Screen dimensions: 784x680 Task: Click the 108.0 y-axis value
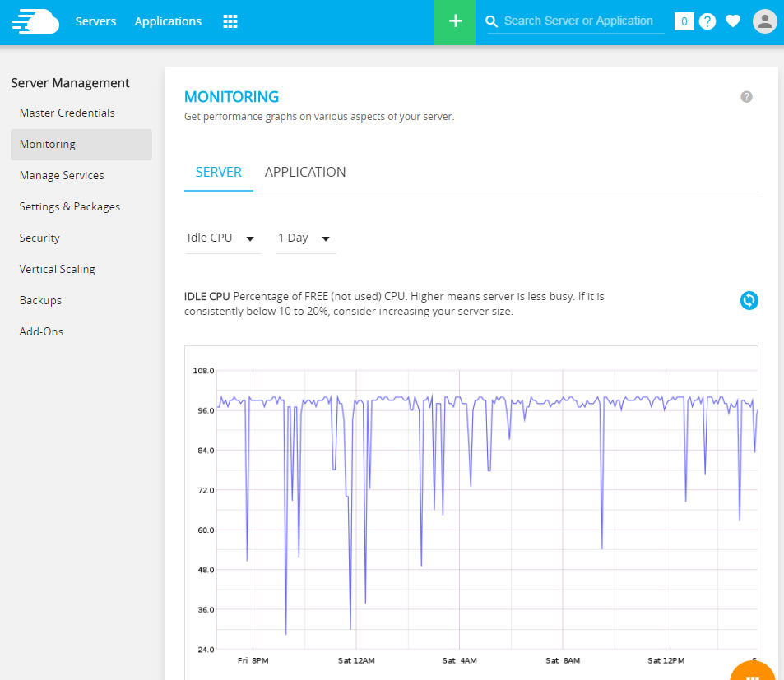(x=203, y=371)
